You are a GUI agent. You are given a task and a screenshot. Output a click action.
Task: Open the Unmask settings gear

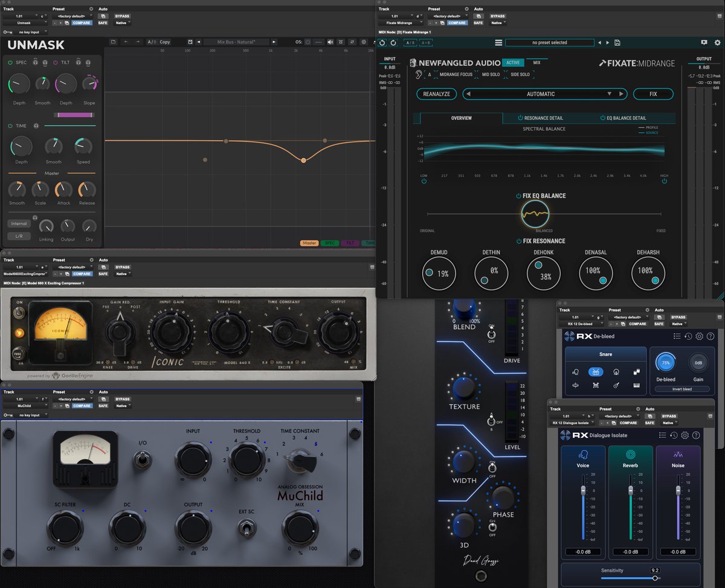click(x=364, y=42)
